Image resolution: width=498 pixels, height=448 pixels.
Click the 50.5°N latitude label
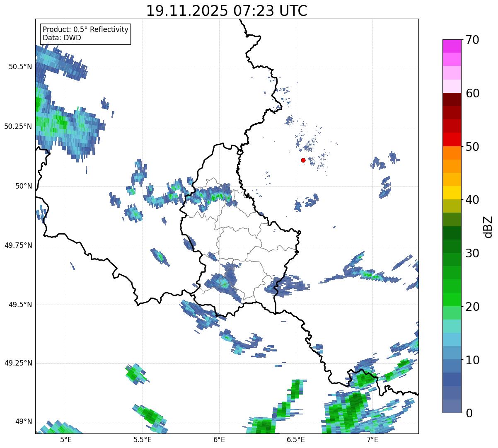[x=20, y=67]
